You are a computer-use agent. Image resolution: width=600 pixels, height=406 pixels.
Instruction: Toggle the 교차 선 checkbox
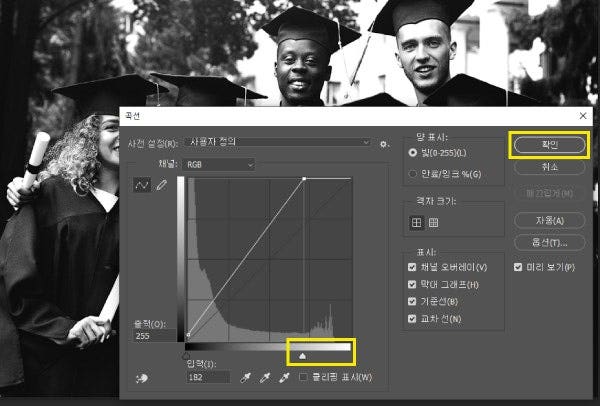[412, 318]
